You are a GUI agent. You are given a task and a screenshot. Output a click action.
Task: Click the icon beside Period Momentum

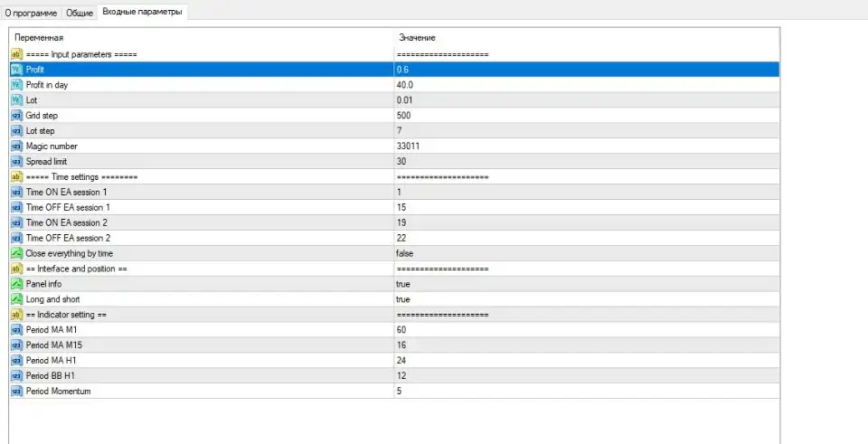pos(16,391)
